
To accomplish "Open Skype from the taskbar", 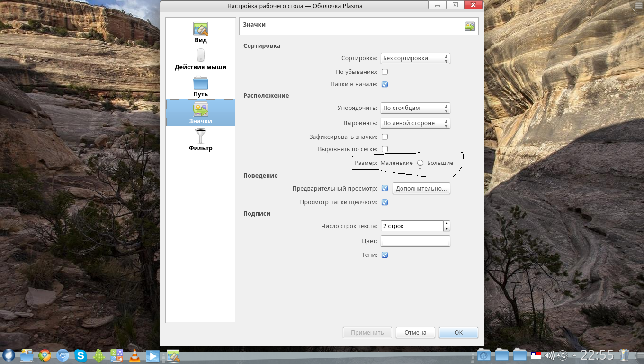I will click(x=81, y=355).
